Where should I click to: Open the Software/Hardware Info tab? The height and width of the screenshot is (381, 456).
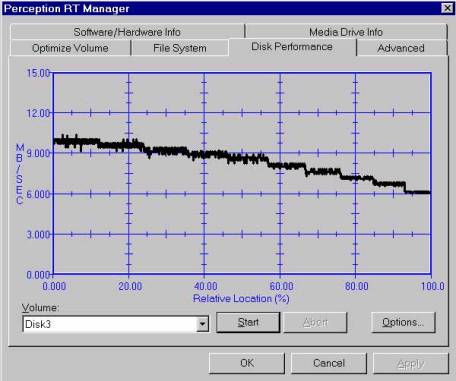pyautogui.click(x=127, y=32)
